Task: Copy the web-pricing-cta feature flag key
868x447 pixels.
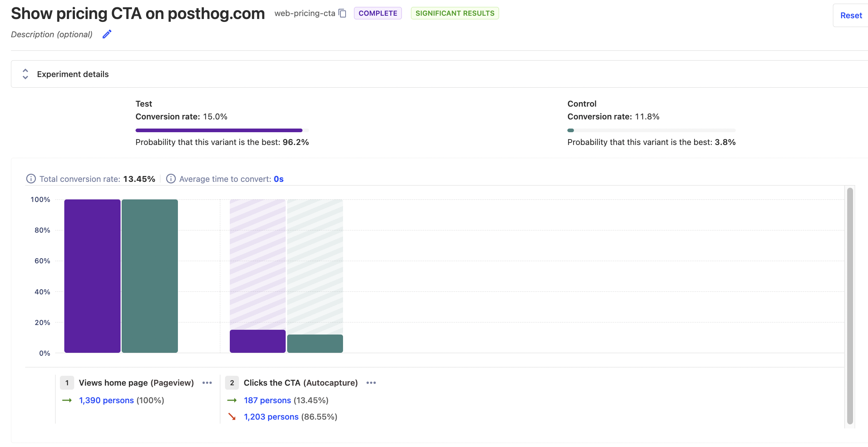Action: 342,14
